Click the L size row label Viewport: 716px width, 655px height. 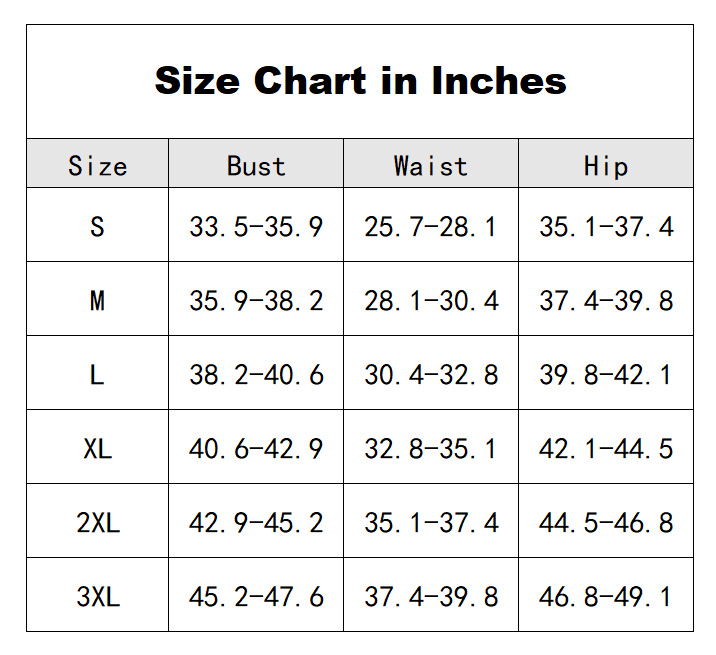click(98, 373)
